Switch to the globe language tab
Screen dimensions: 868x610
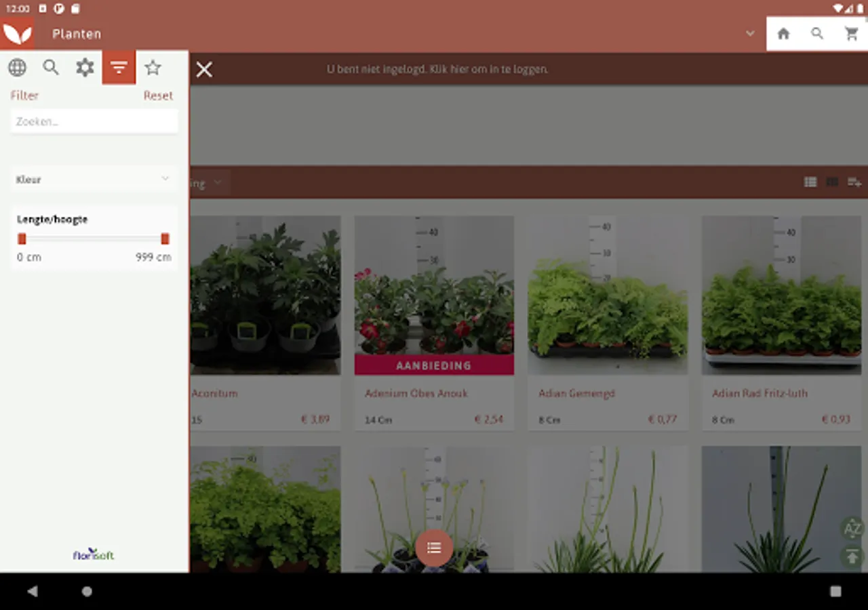17,67
